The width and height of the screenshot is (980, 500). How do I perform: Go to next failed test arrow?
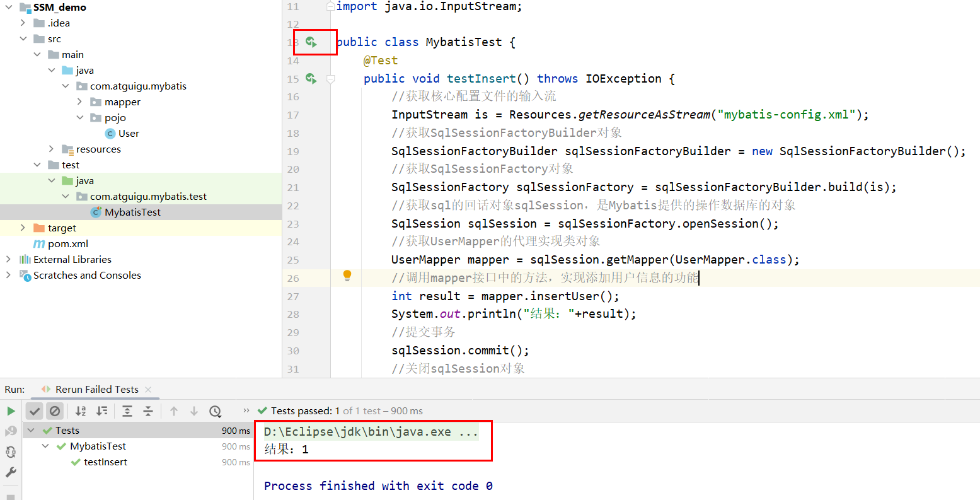pyautogui.click(x=194, y=411)
